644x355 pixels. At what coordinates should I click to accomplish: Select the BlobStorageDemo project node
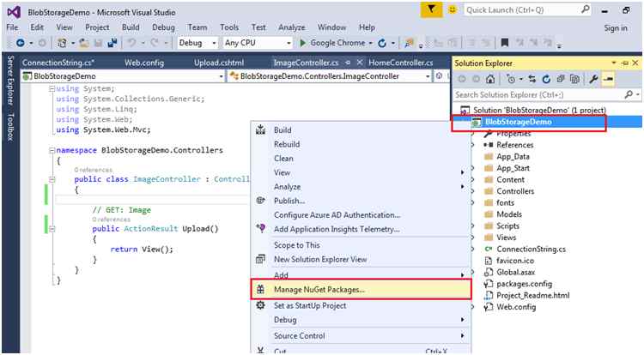[519, 122]
